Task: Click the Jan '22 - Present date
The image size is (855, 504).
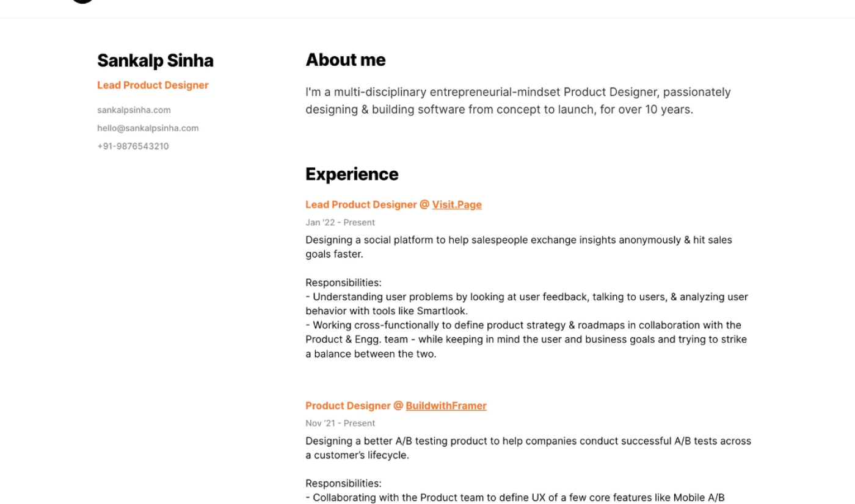Action: [x=340, y=223]
